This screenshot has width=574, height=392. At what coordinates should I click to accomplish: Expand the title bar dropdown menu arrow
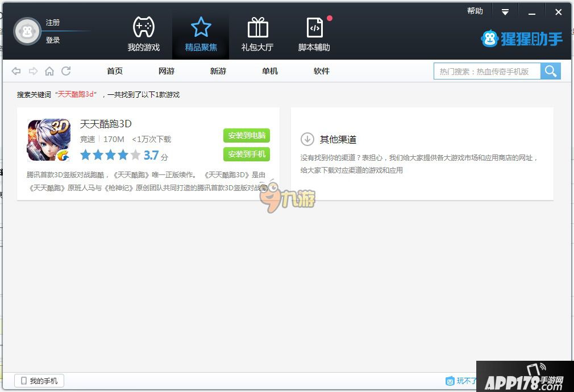point(505,12)
